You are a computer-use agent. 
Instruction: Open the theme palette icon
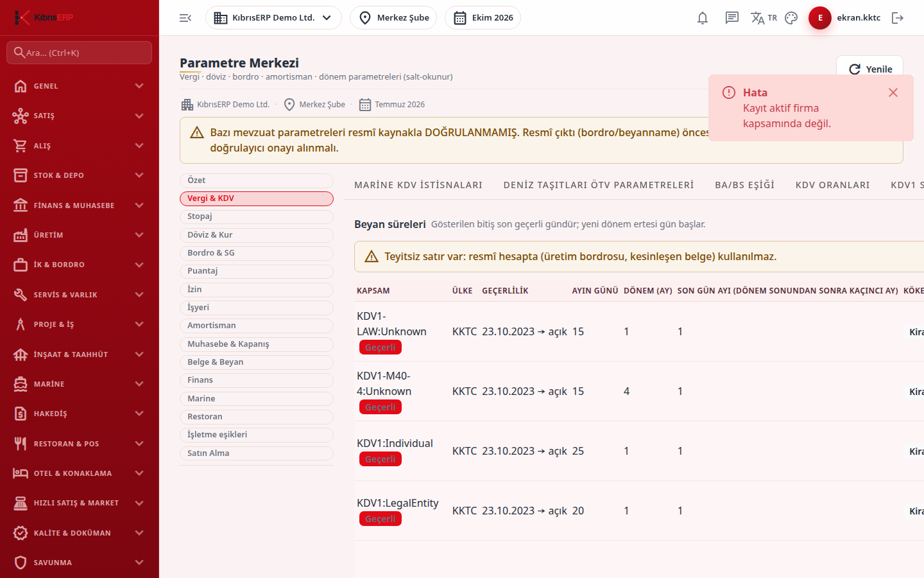[791, 18]
